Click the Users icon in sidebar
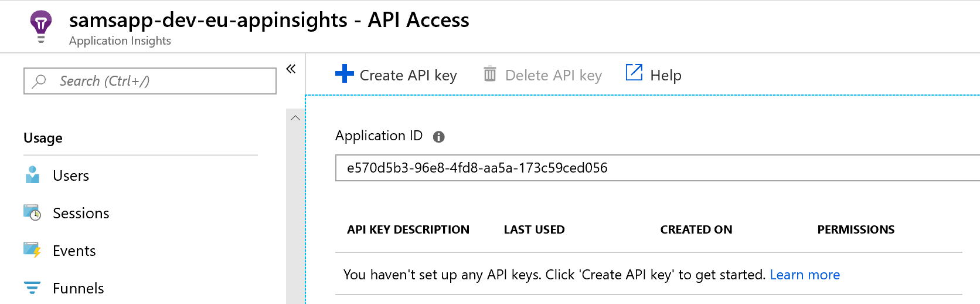This screenshot has width=980, height=304. [33, 175]
